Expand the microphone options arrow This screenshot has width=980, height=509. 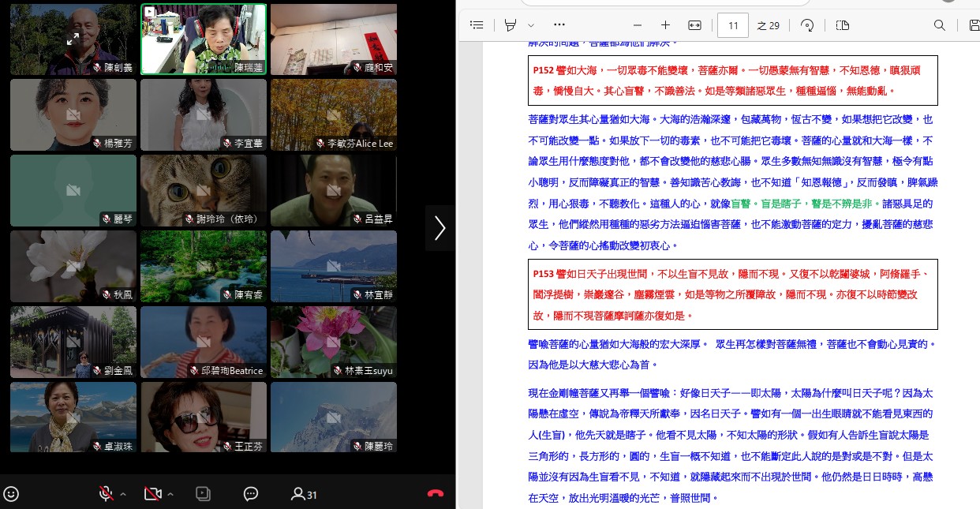point(122,494)
